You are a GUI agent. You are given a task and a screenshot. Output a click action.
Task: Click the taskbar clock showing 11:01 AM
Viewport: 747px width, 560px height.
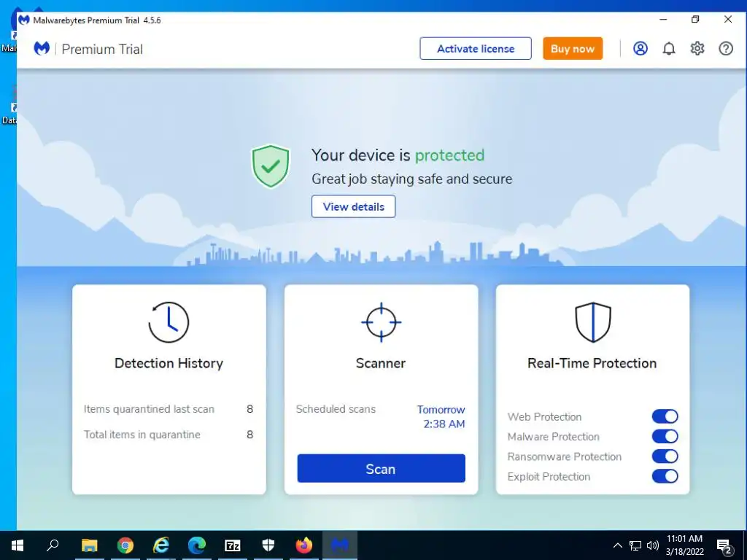click(684, 545)
